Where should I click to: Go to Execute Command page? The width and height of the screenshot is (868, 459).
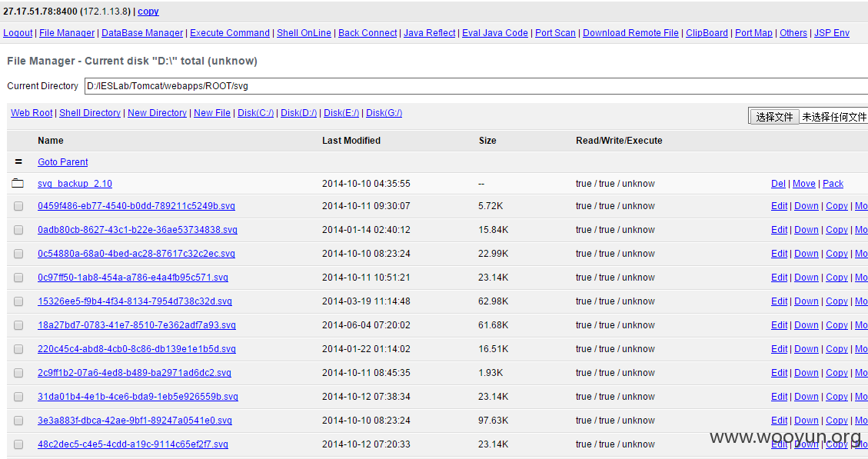point(230,32)
